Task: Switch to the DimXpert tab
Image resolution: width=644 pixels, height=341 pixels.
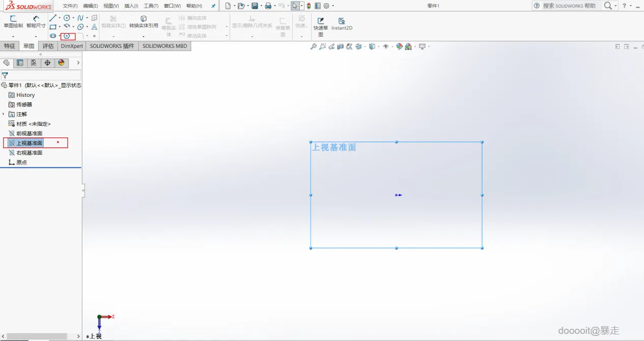Action: click(x=72, y=46)
